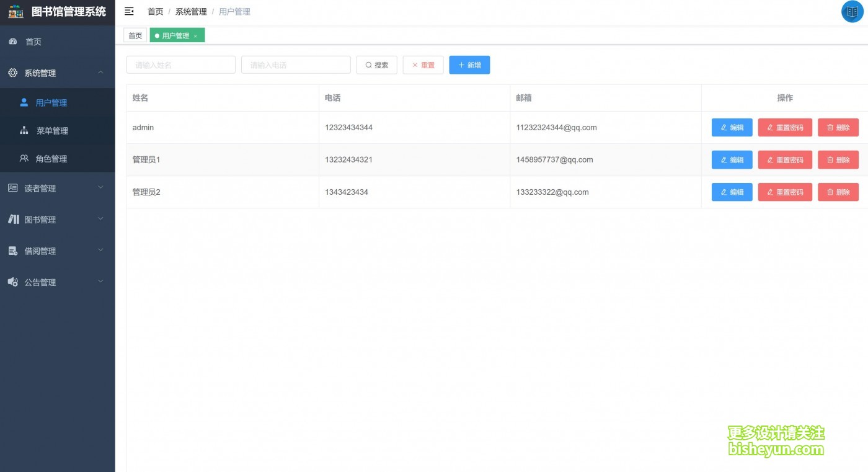Click the hamburger sidebar collapse icon
Image resolution: width=868 pixels, height=472 pixels.
coord(129,11)
